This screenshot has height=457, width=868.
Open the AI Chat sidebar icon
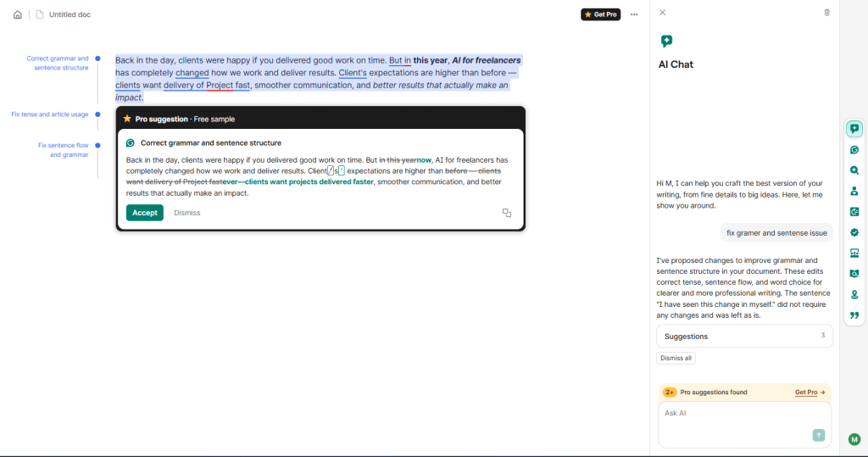click(x=854, y=129)
